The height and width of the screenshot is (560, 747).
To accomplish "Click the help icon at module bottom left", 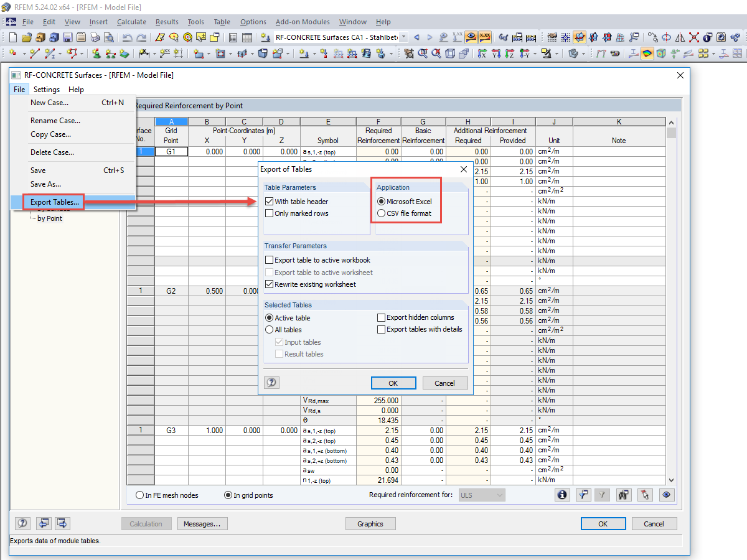I will [x=22, y=523].
